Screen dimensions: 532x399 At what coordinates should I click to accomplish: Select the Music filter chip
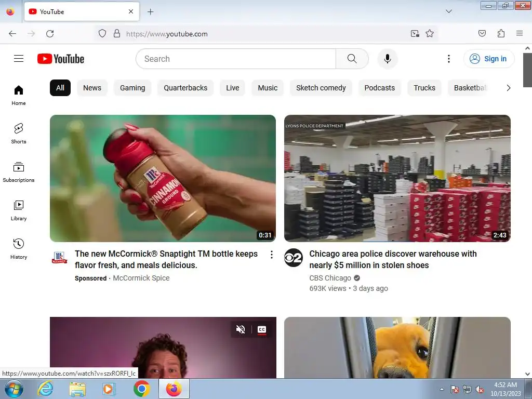(268, 88)
